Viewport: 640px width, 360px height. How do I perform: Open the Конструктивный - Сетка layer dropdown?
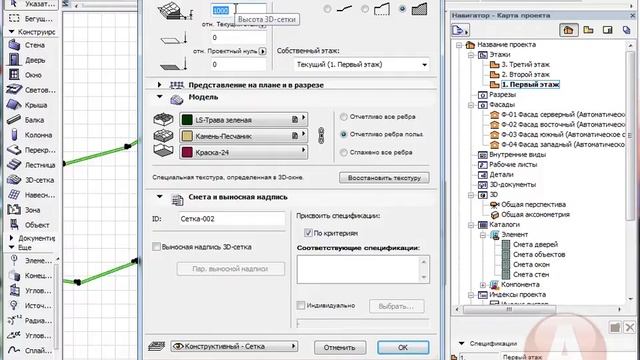click(234, 347)
